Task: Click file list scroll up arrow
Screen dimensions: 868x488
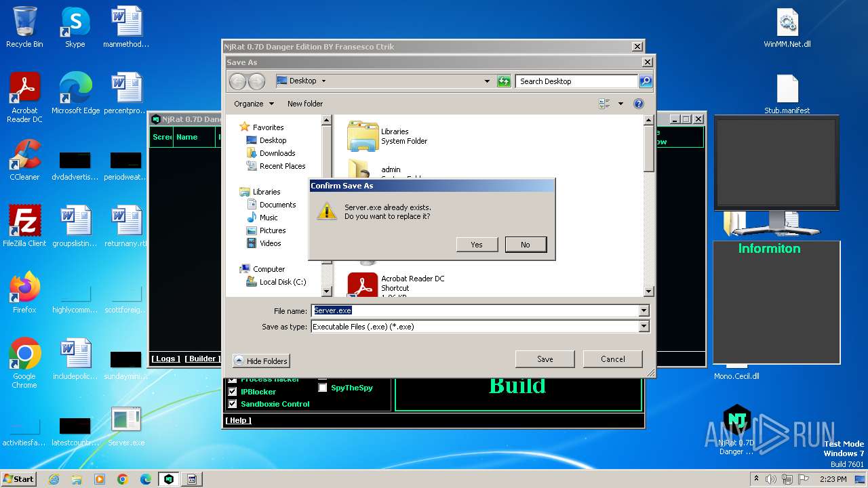Action: (648, 120)
